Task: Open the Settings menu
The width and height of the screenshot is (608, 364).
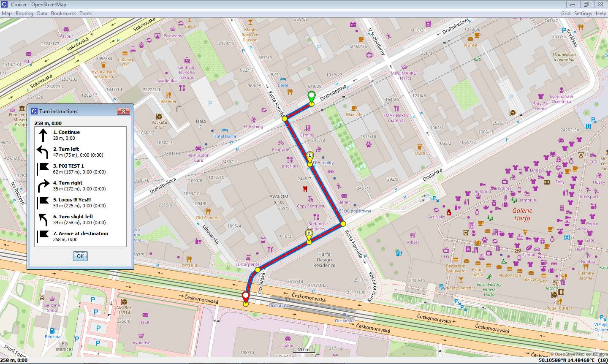Action: [583, 14]
